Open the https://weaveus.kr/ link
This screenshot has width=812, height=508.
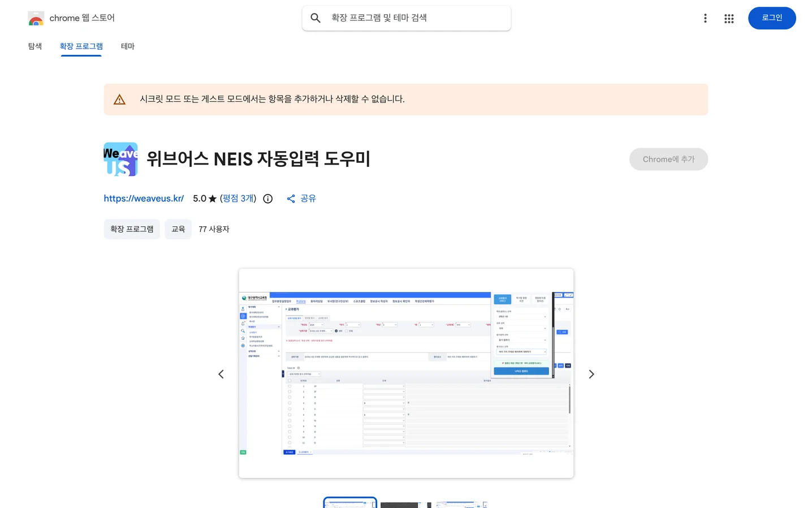pos(144,199)
